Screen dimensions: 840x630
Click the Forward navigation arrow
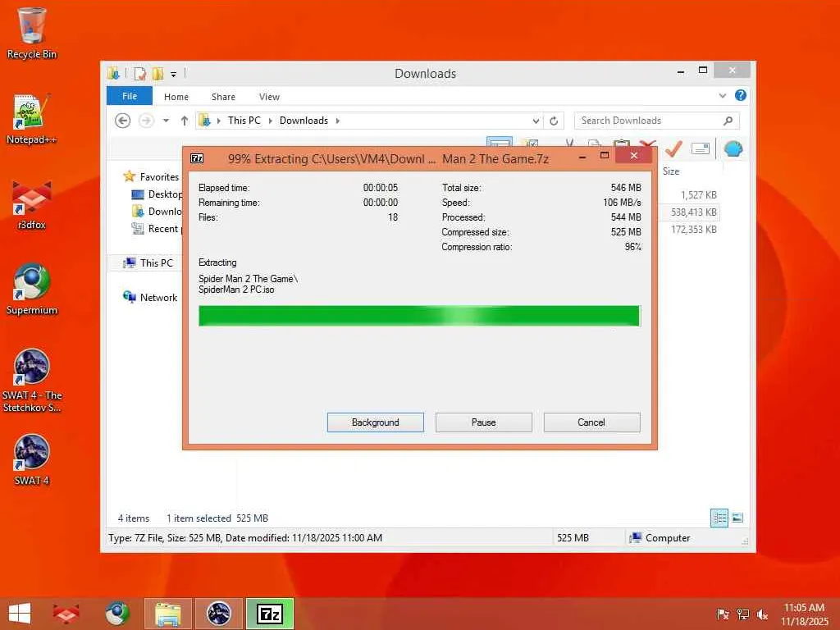tap(146, 121)
